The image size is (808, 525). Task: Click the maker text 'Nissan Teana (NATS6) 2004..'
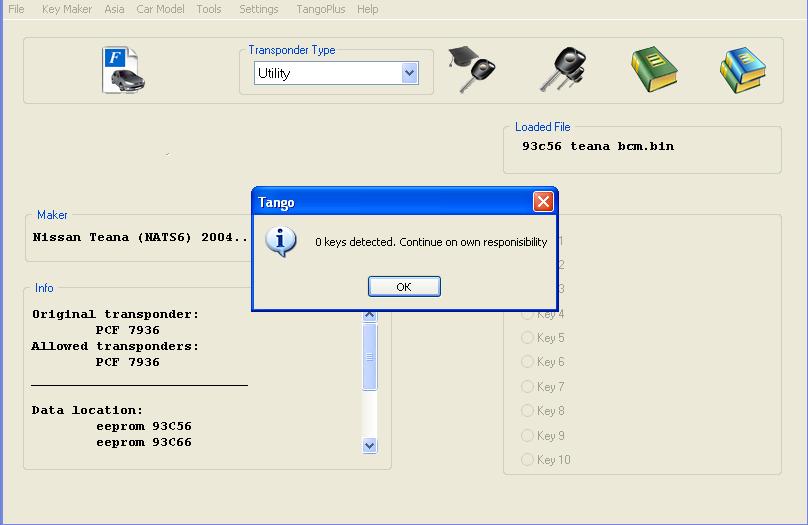[140, 238]
